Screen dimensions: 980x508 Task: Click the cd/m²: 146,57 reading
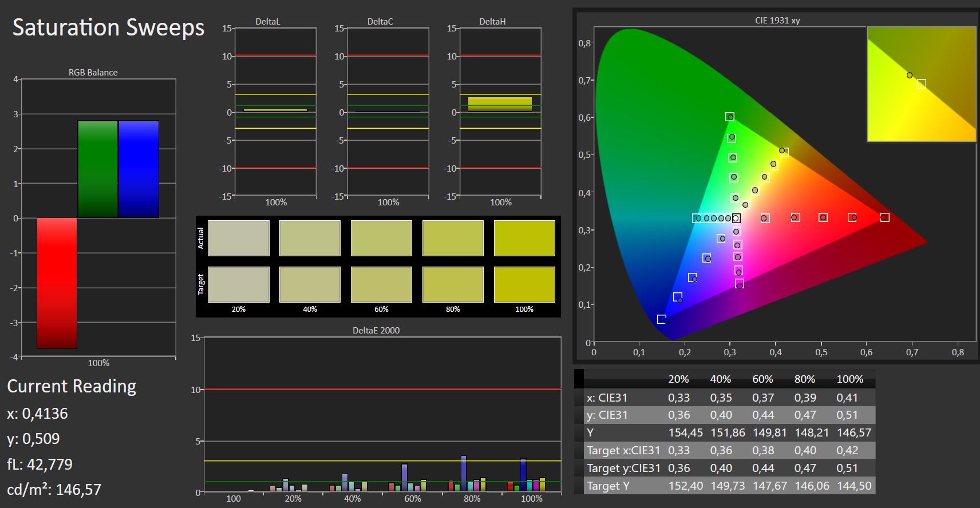(x=54, y=490)
